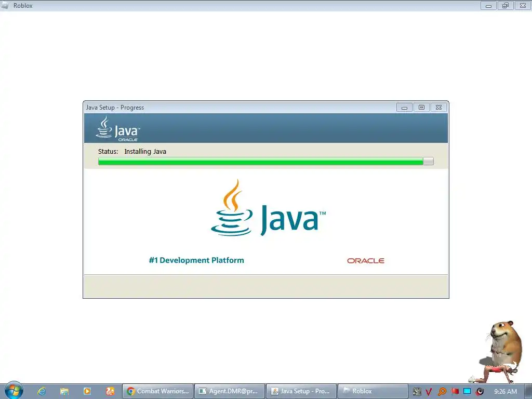Click the blue monitor tray icon
Screen dimensions: 532x399
pos(467,391)
